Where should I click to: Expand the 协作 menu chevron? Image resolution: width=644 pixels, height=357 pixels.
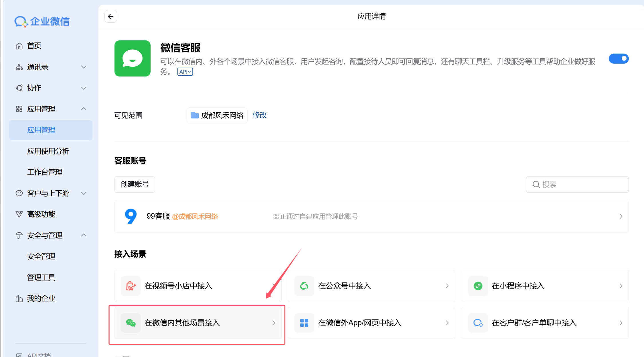(x=84, y=88)
